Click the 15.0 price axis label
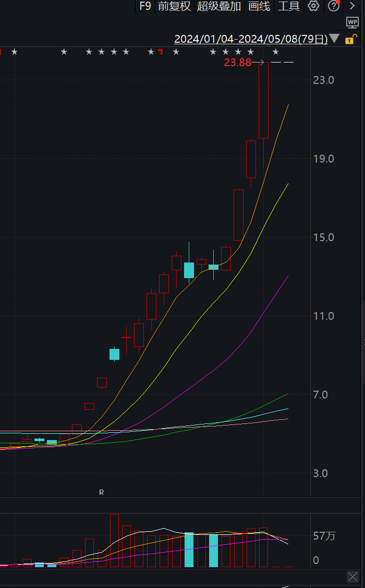The width and height of the screenshot is (365, 588). (x=324, y=237)
